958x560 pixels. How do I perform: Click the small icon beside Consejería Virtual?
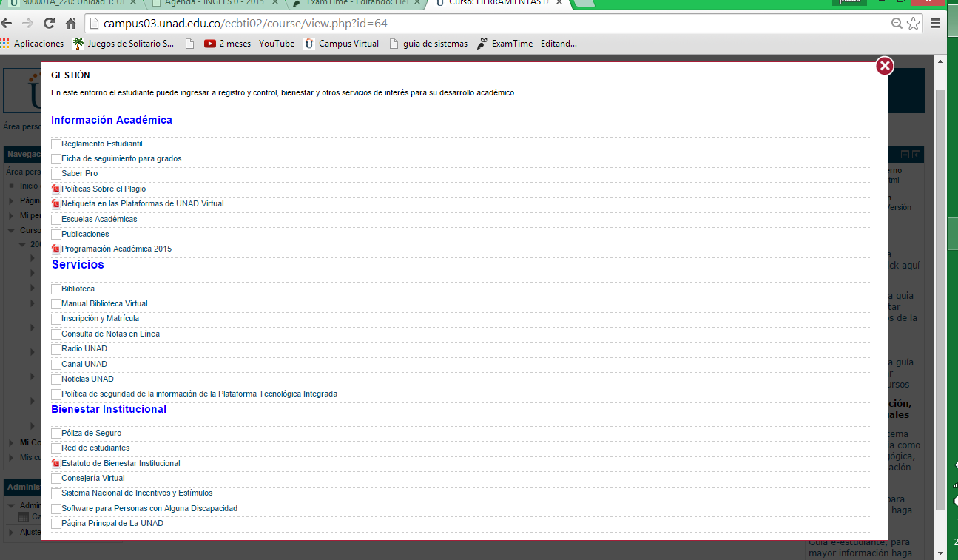pyautogui.click(x=56, y=478)
